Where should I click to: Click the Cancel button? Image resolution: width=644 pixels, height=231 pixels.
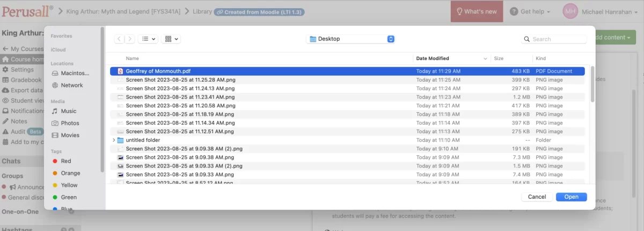tap(537, 197)
